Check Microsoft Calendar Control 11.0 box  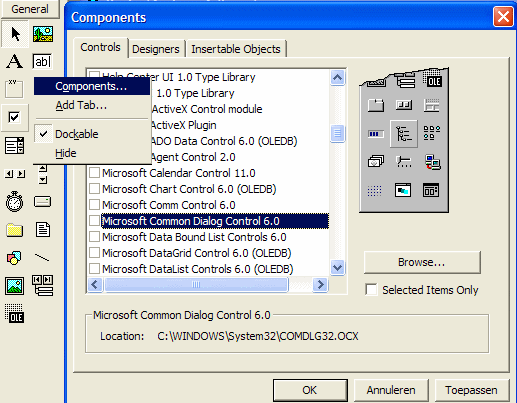point(95,173)
